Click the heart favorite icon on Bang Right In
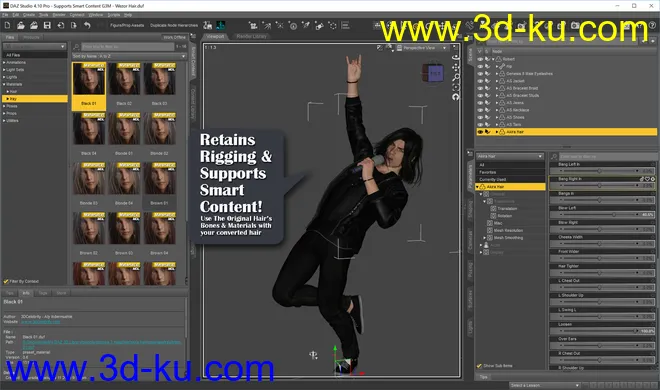This screenshot has height=390, width=660. coord(647,179)
